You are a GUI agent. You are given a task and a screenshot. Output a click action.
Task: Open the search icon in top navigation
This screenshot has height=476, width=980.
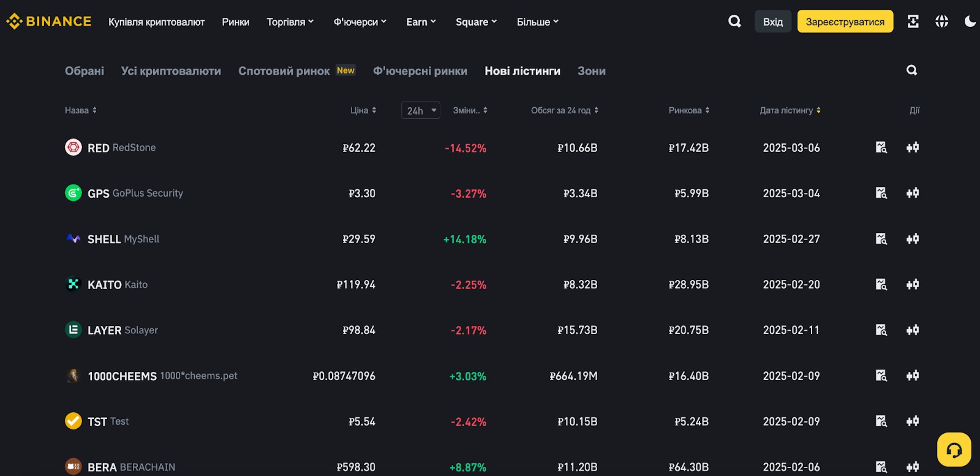point(734,21)
